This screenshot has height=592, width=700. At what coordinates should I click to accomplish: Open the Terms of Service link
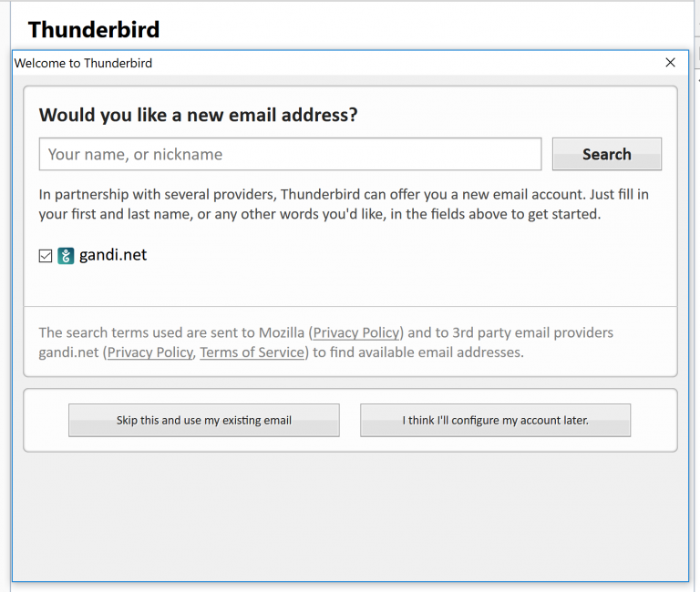pyautogui.click(x=252, y=352)
